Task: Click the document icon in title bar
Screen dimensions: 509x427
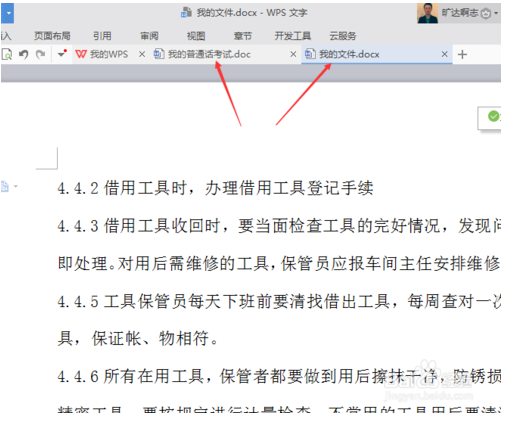Action: [x=187, y=12]
